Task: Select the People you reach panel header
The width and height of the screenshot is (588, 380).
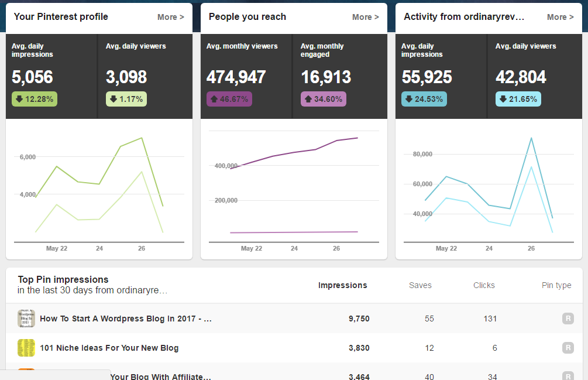Action: [246, 16]
